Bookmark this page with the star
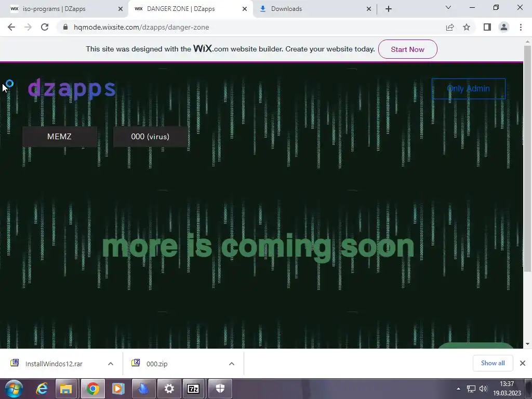This screenshot has height=399, width=532. pos(467,27)
